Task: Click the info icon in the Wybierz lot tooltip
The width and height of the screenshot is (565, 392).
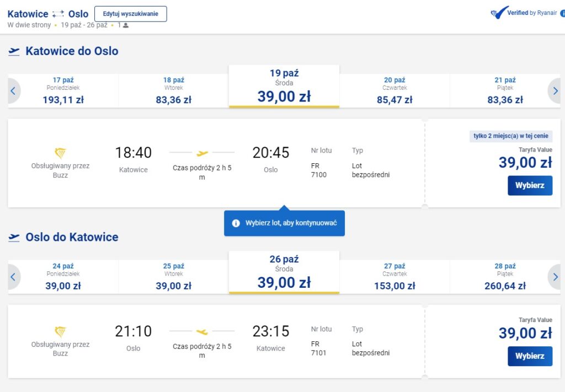Action: 236,223
